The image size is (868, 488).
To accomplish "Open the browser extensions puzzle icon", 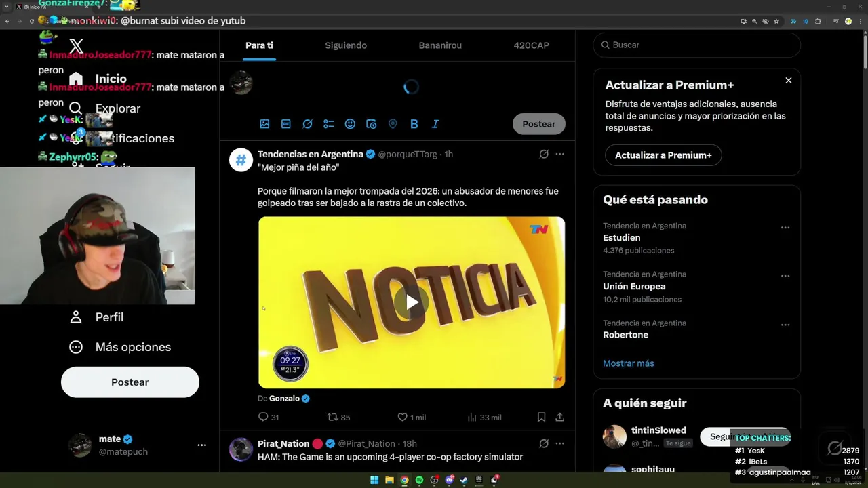I will pos(818,21).
